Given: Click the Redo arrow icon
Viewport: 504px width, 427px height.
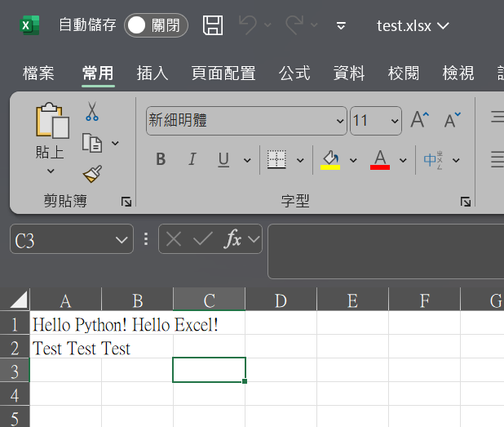Looking at the screenshot, I should pyautogui.click(x=294, y=24).
